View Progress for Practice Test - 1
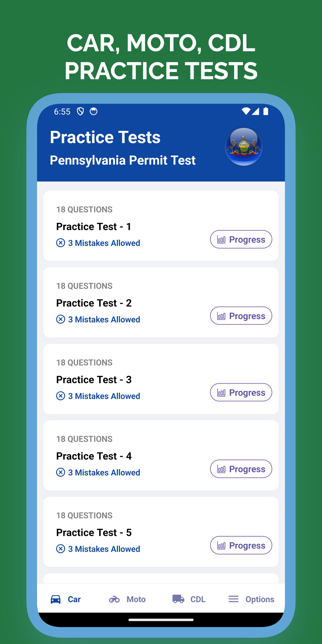 (x=241, y=239)
